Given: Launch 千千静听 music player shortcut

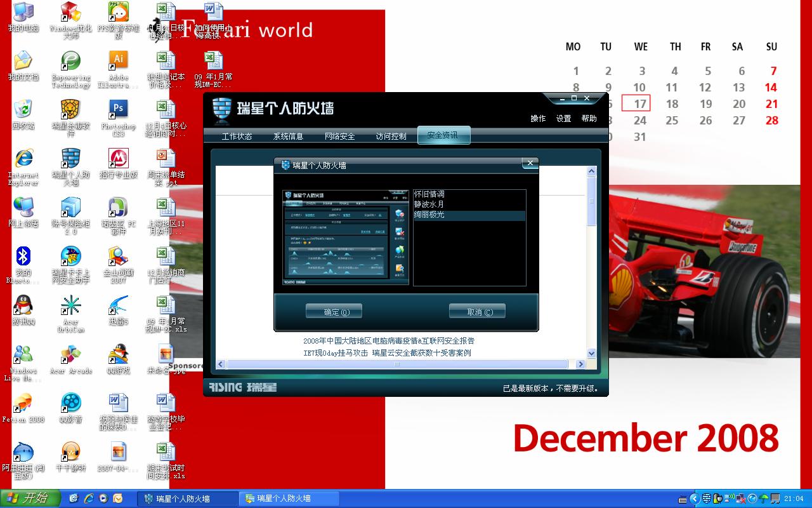Looking at the screenshot, I should point(70,457).
